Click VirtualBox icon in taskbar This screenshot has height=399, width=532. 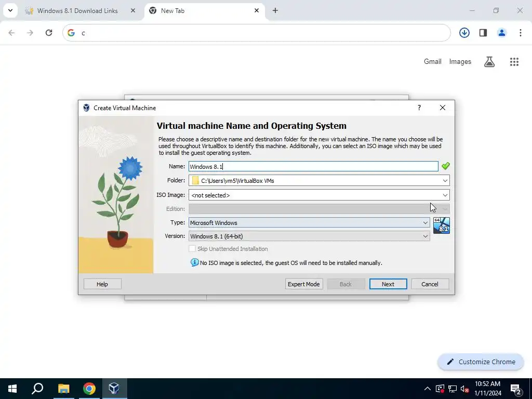114,389
